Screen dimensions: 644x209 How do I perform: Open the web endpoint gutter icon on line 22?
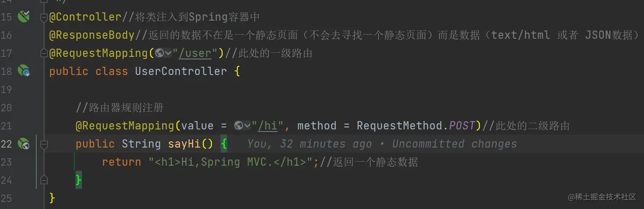23,144
